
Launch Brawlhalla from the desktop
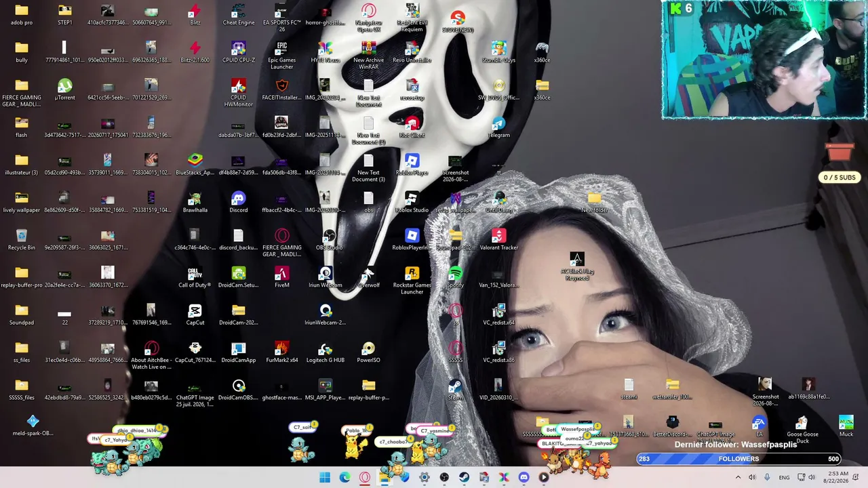click(195, 202)
